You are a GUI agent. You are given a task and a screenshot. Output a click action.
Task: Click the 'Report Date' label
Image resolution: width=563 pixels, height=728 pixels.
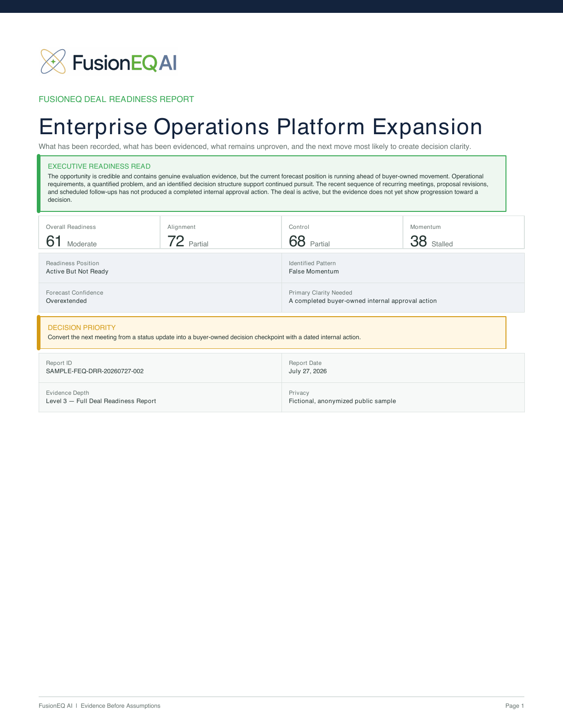(305, 363)
